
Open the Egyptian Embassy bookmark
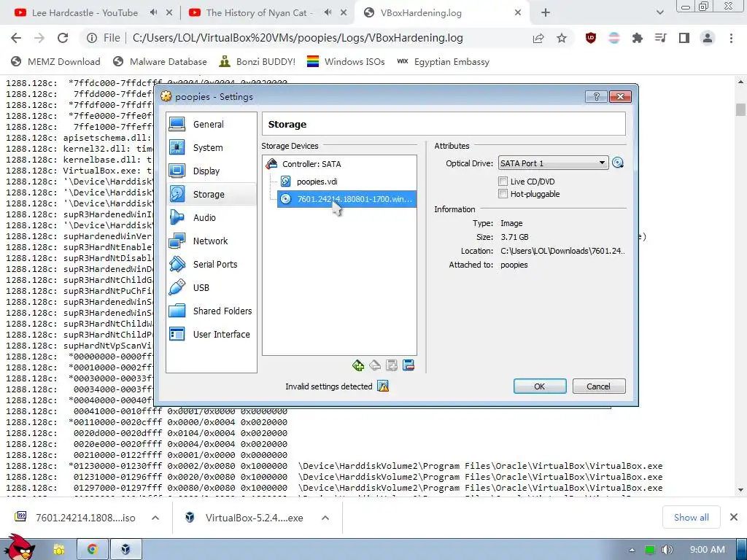coord(443,61)
